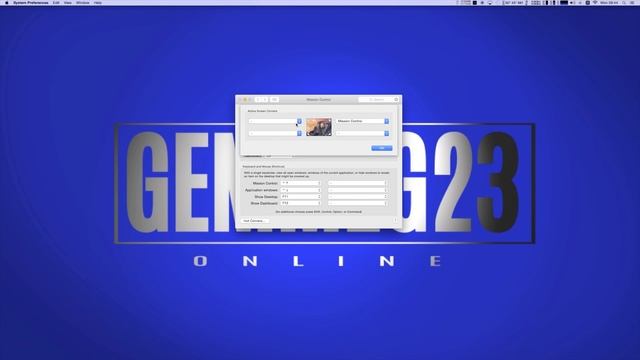
Task: Click the desktop preview thumbnail in hot corners
Action: coord(319,127)
